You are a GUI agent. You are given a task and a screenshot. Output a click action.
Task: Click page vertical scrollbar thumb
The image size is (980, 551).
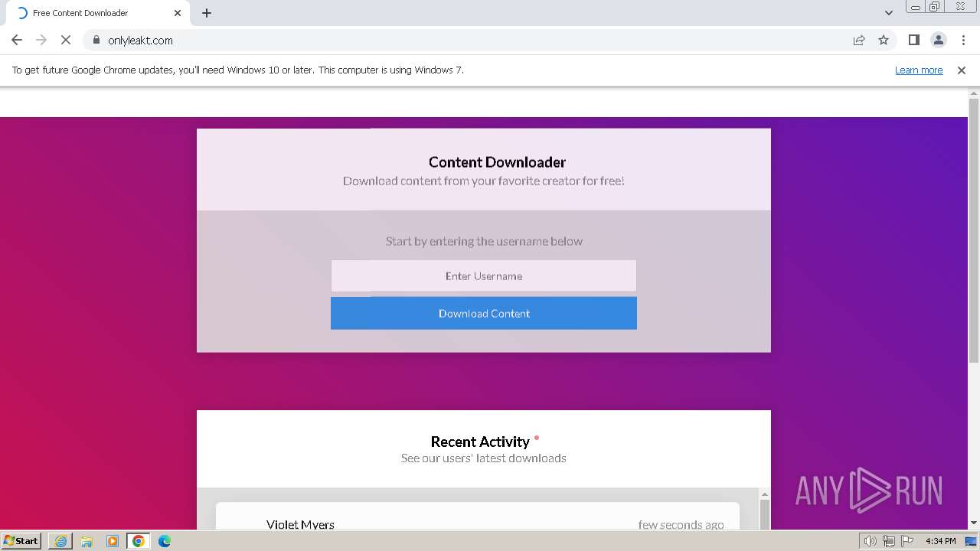[974, 230]
